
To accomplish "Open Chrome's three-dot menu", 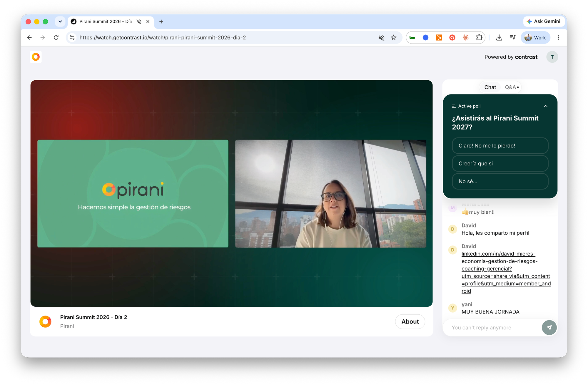I will [x=558, y=37].
